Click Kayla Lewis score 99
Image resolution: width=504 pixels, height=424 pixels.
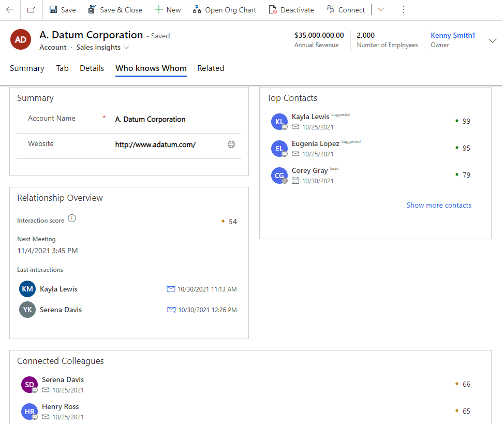pos(466,121)
